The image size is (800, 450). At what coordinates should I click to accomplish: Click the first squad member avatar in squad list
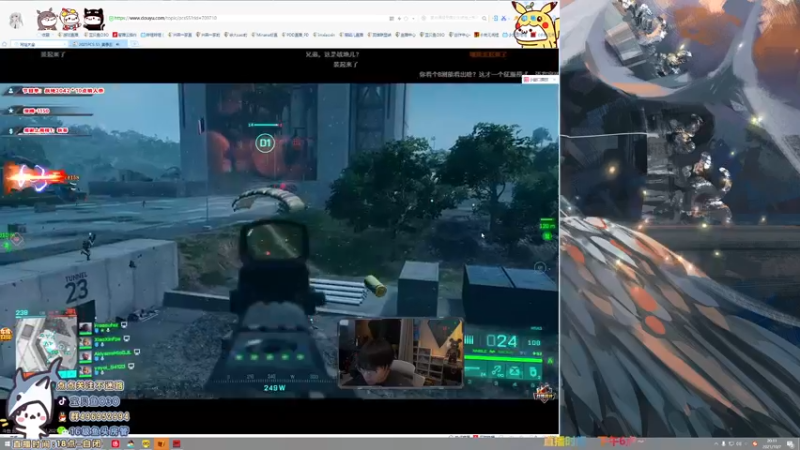click(x=85, y=327)
